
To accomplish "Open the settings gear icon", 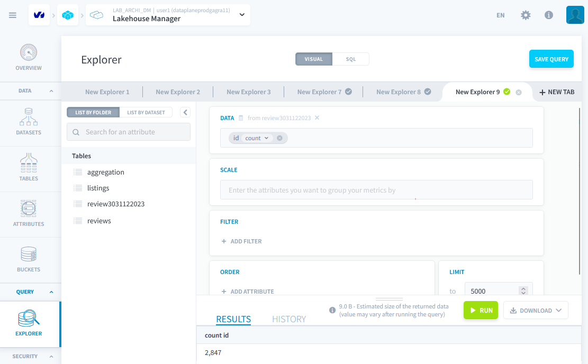I will click(526, 15).
